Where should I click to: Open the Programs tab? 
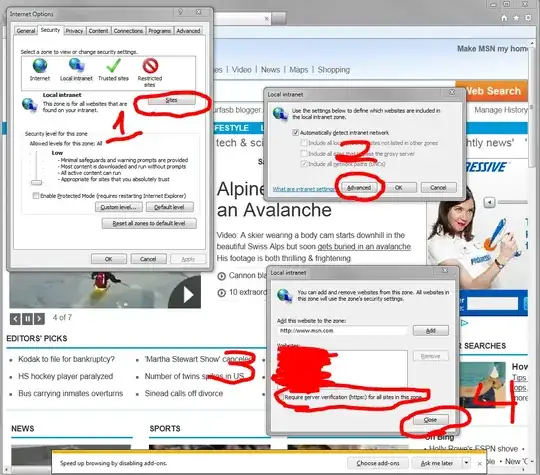tap(159, 31)
